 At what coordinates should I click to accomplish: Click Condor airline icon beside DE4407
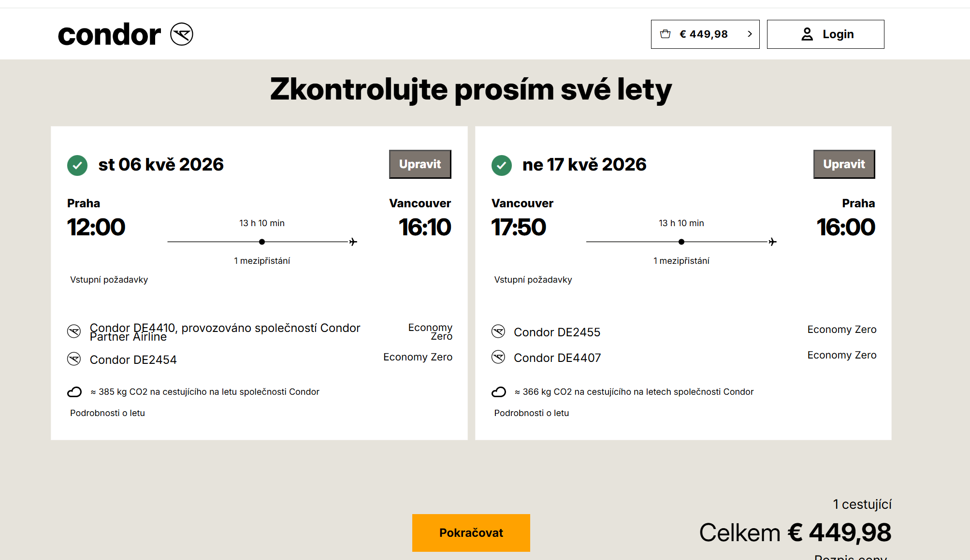498,357
